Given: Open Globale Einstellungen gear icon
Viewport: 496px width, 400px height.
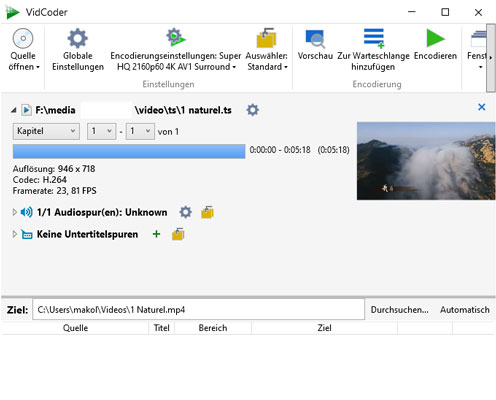Looking at the screenshot, I should (x=77, y=38).
